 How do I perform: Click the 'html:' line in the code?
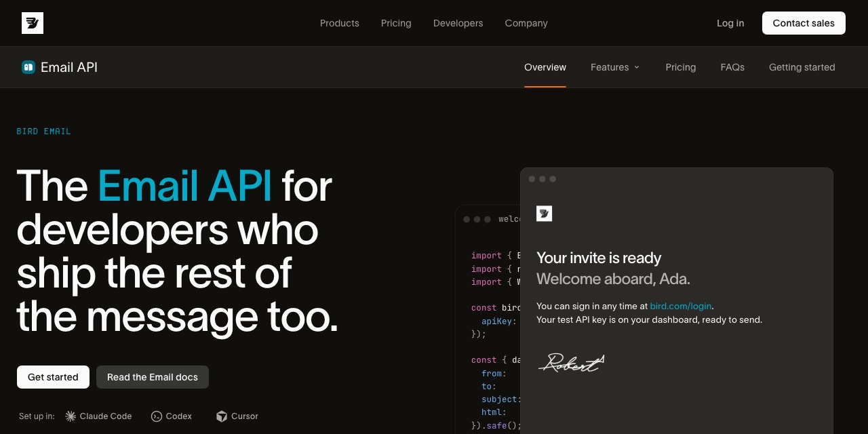494,412
